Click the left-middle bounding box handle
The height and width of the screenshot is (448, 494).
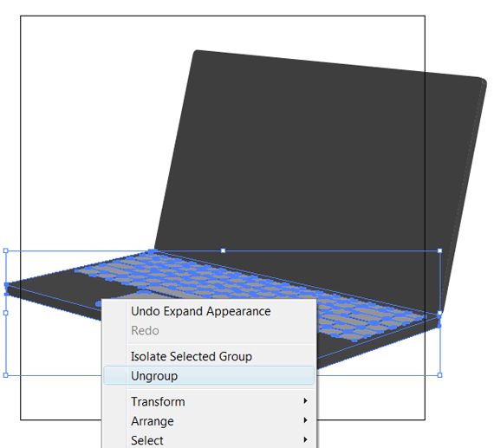pyautogui.click(x=6, y=313)
